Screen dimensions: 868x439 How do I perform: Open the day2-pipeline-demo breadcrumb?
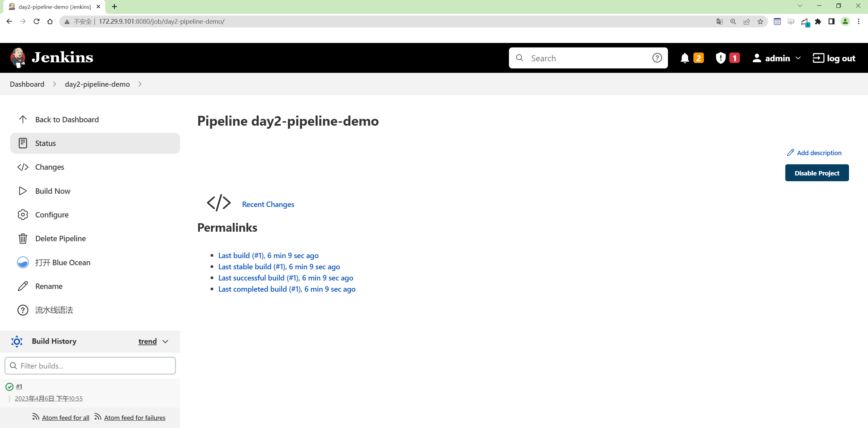tap(97, 84)
